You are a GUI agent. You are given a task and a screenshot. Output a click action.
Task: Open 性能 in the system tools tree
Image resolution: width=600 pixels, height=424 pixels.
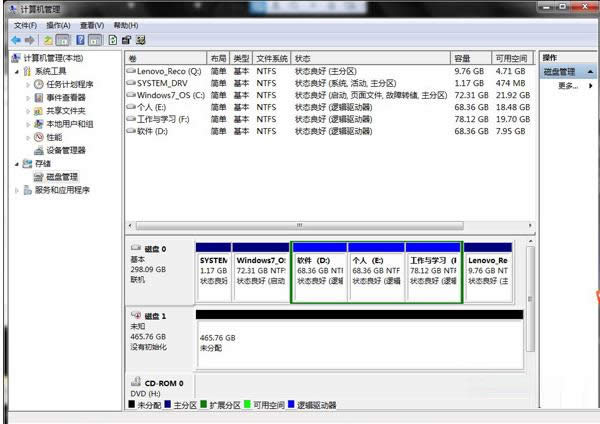click(x=55, y=137)
